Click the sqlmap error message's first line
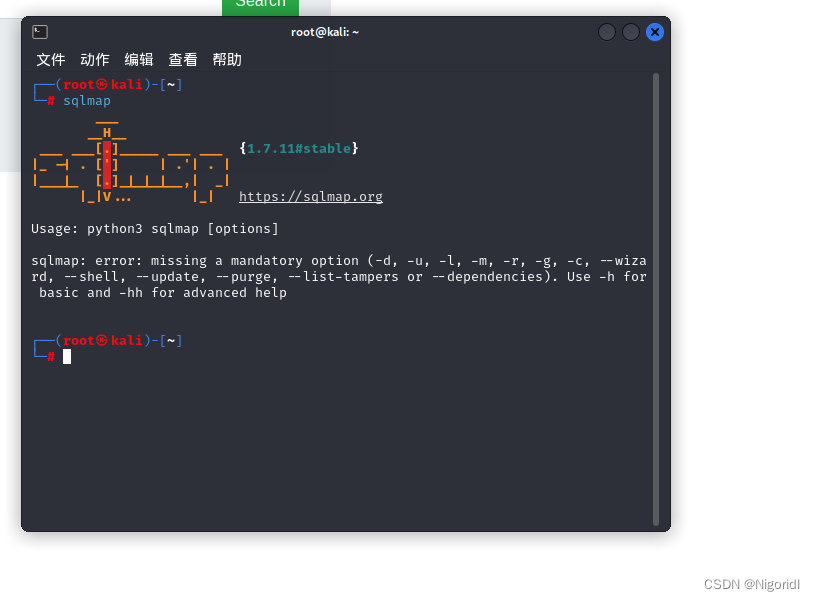 [x=339, y=260]
